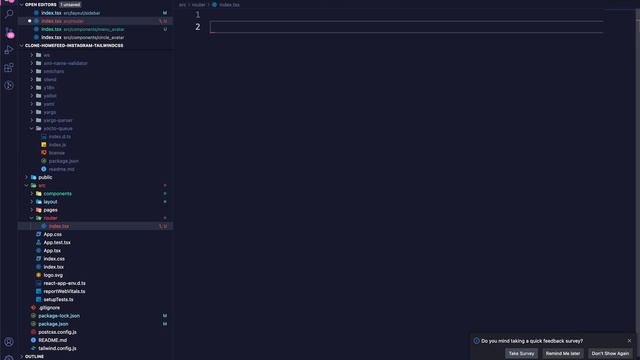Click the .gitignore file icon
Image resolution: width=640 pixels, height=360 pixels.
pyautogui.click(x=33, y=308)
